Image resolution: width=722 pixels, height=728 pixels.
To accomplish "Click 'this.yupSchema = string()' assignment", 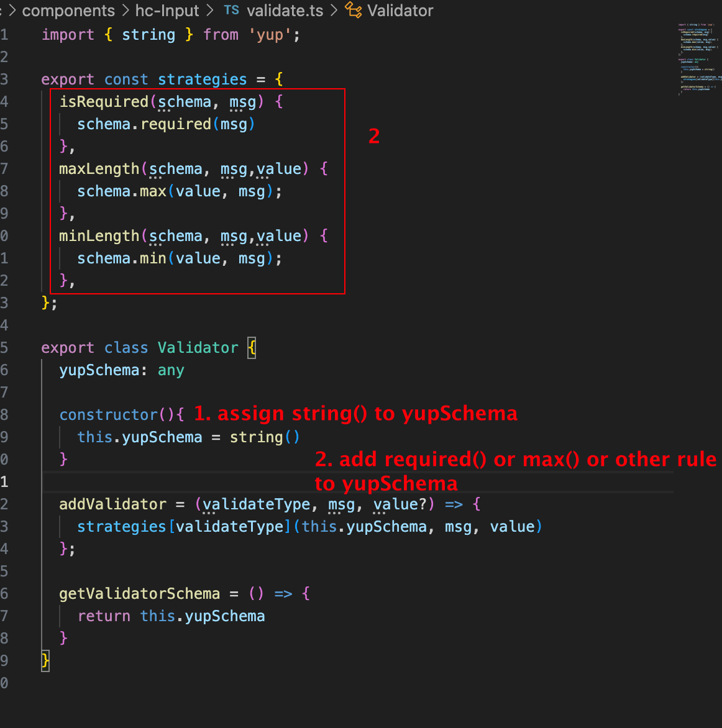I will click(x=188, y=437).
